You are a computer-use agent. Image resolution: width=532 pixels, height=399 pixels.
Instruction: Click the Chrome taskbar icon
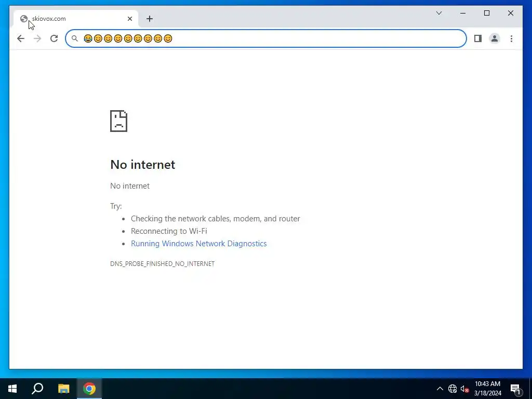(x=89, y=389)
